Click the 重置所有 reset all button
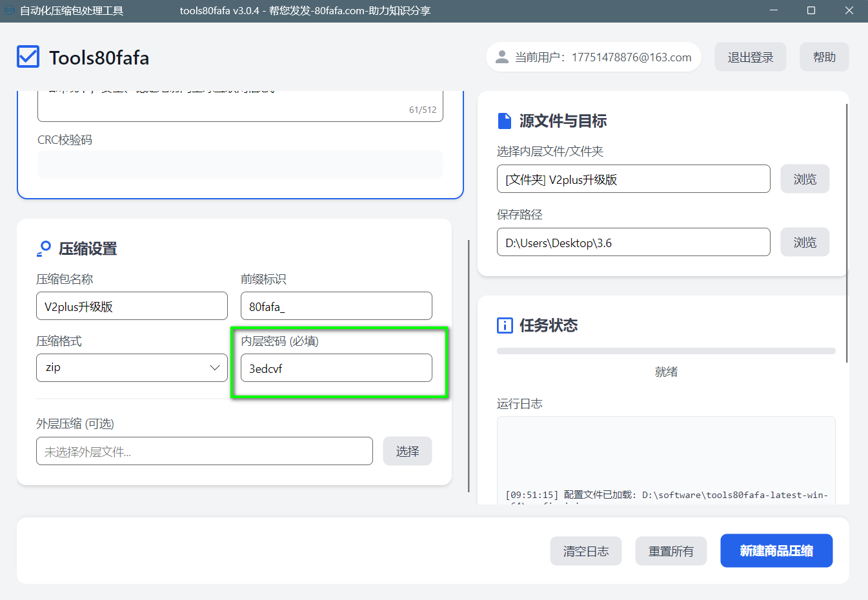868x600 pixels. [671, 551]
